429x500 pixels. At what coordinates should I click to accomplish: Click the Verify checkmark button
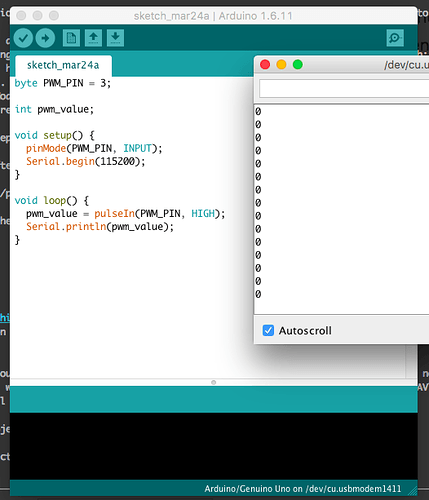[x=23, y=38]
